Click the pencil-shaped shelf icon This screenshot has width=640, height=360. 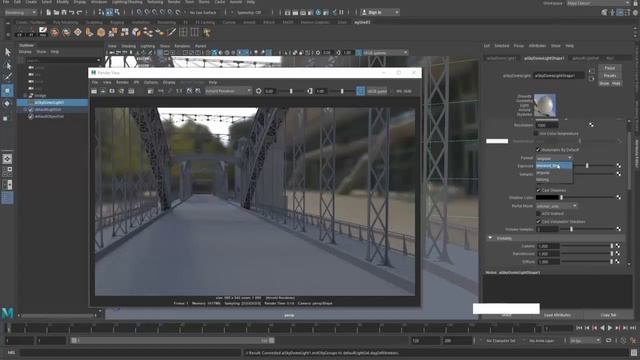coord(171,32)
